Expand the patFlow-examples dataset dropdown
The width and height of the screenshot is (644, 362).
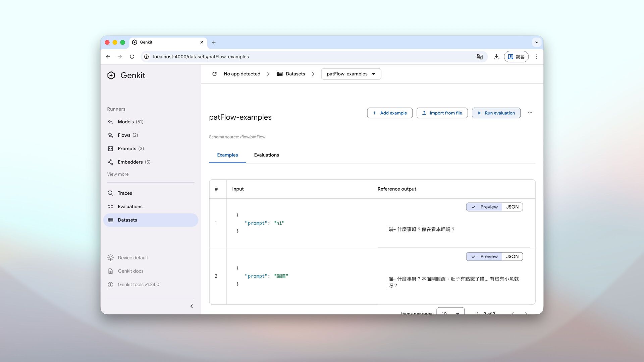tap(351, 74)
